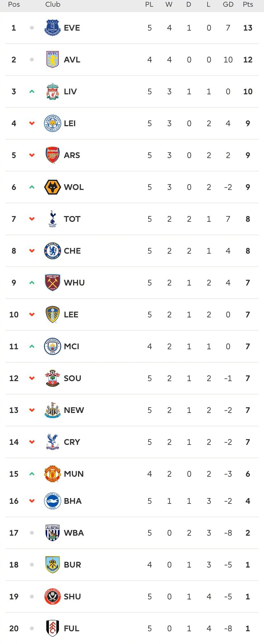Click Liverpool's green up-arrow indicator
This screenshot has height=644, width=264.
32,91
